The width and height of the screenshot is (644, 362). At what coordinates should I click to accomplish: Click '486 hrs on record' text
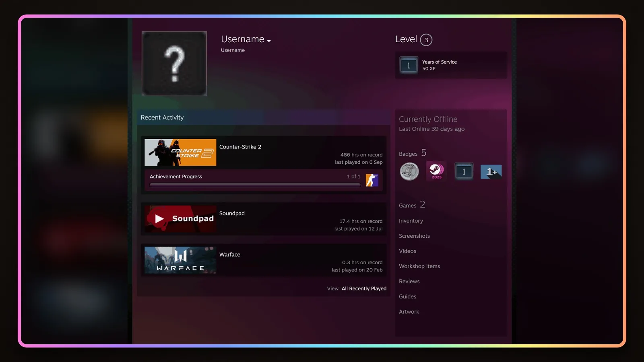point(361,155)
